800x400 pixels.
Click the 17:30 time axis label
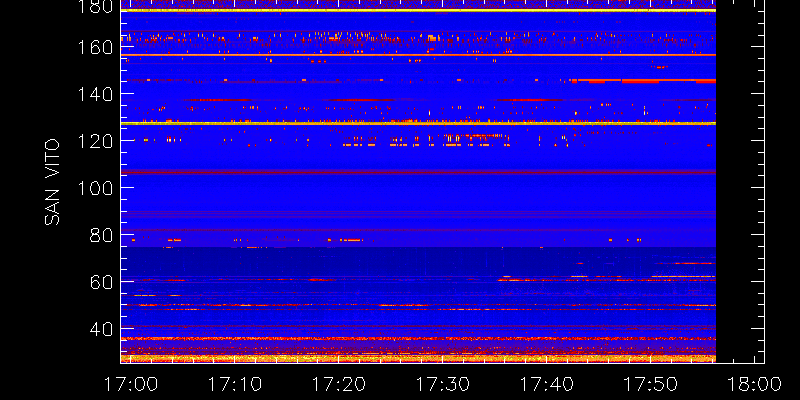coord(443,384)
